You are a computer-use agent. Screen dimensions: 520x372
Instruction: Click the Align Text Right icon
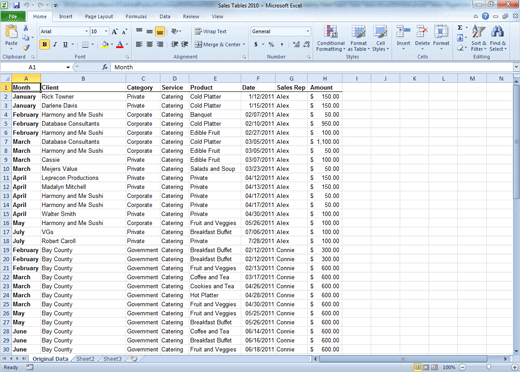[160, 44]
